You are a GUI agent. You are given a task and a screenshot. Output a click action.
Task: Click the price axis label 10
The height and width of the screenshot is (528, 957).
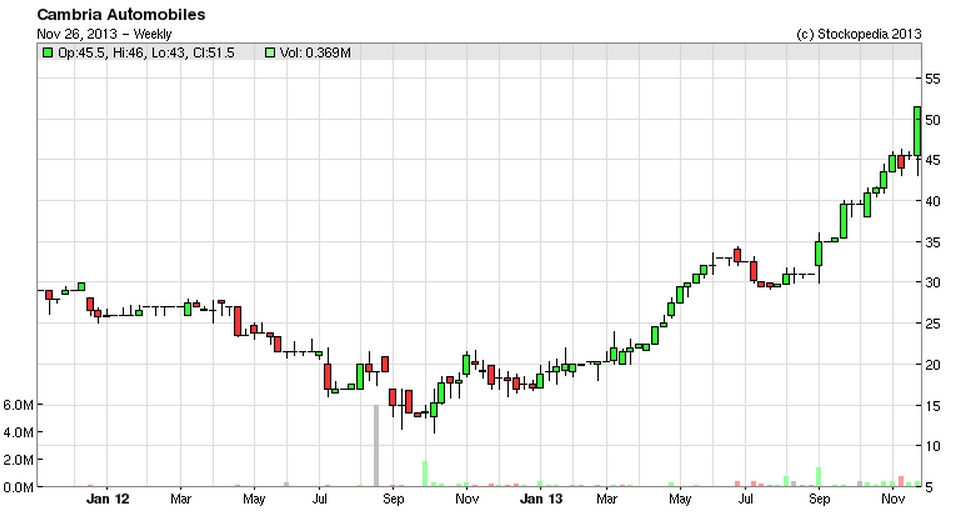933,446
